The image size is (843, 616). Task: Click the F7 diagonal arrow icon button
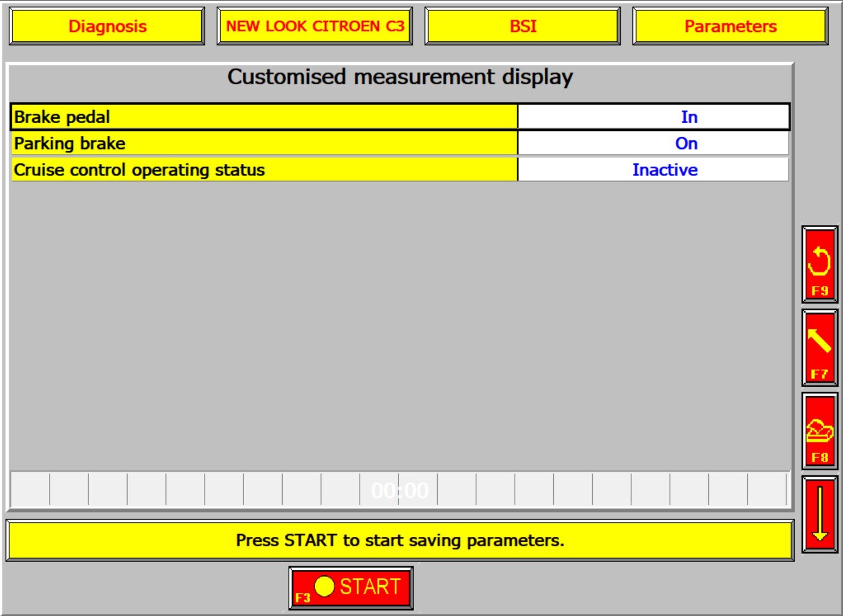[x=819, y=348]
